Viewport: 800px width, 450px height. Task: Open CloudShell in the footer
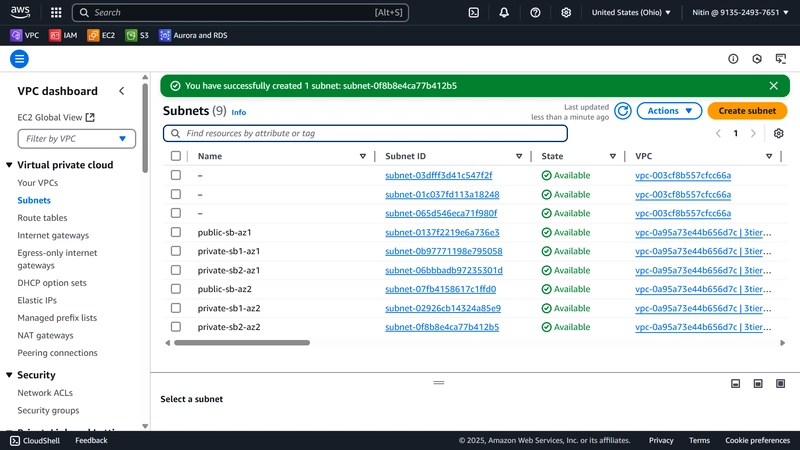click(x=35, y=440)
